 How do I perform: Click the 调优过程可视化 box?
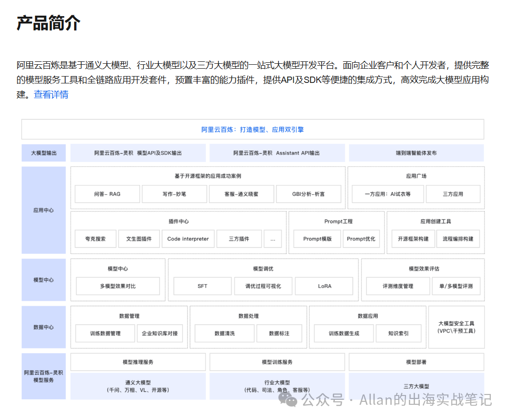[x=263, y=286]
